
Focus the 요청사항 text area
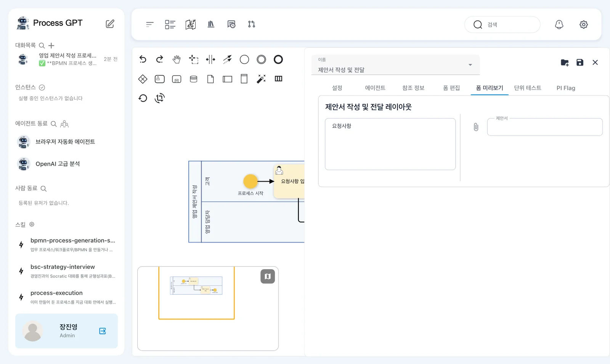(390, 144)
